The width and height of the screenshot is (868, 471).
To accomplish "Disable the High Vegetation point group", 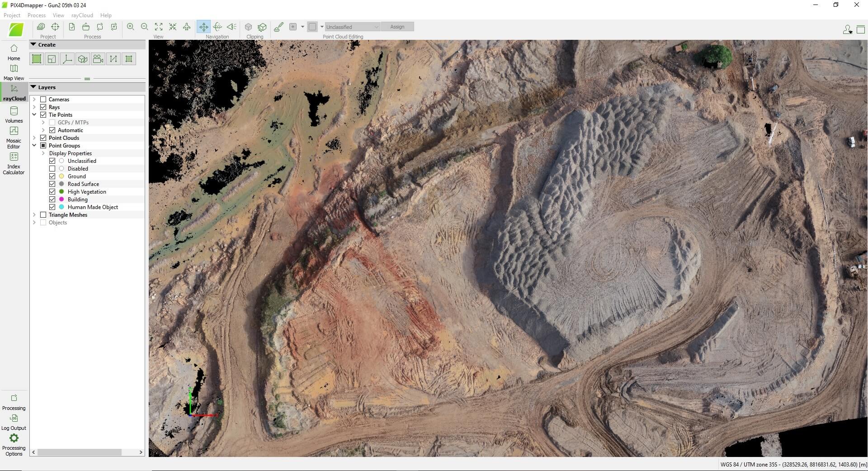I will tap(52, 191).
